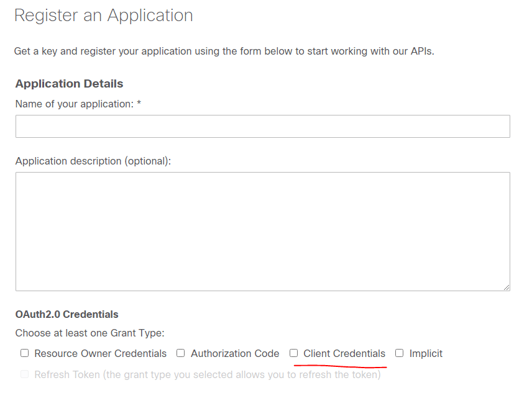532x393 pixels.
Task: Click the 'Name of your application: *' label
Action: click(x=78, y=104)
